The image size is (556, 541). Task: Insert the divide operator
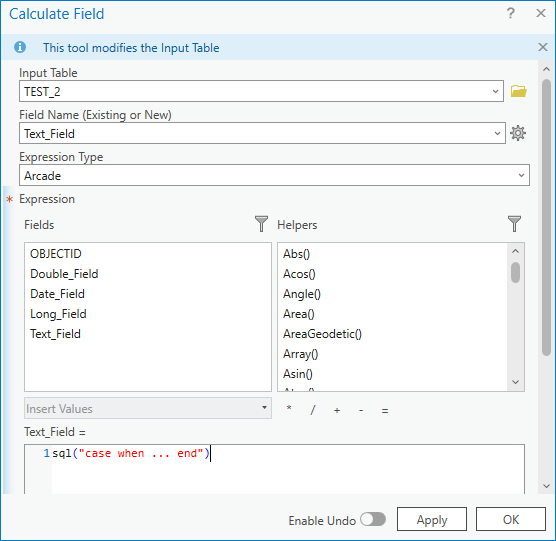click(312, 410)
